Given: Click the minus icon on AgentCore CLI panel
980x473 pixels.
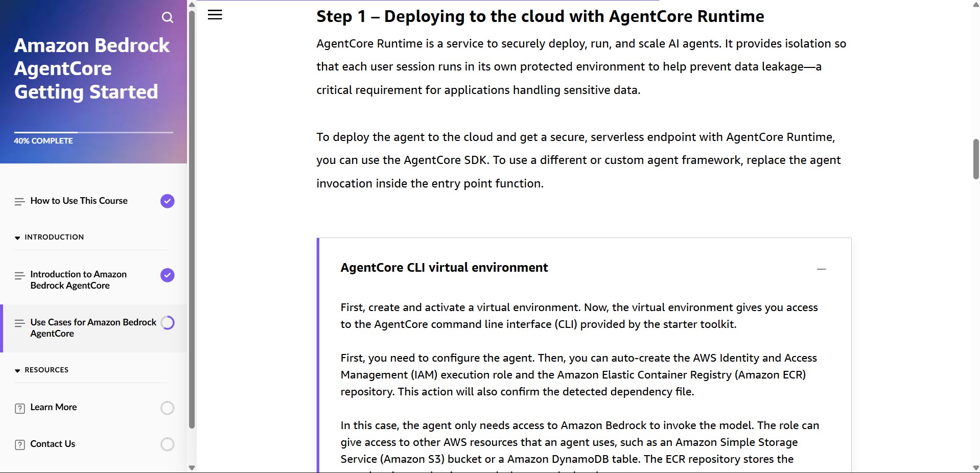Looking at the screenshot, I should 821,269.
